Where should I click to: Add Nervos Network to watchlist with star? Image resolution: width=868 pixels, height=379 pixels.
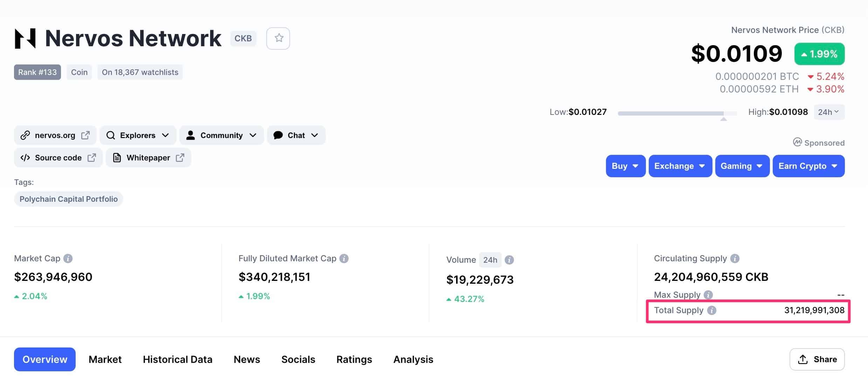coord(278,38)
